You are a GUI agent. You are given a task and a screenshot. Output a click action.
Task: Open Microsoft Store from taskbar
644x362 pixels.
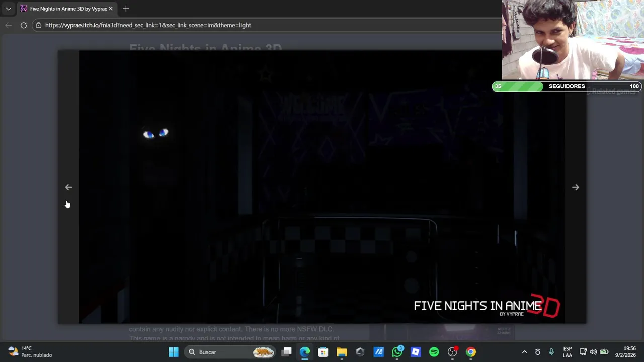tap(323, 352)
